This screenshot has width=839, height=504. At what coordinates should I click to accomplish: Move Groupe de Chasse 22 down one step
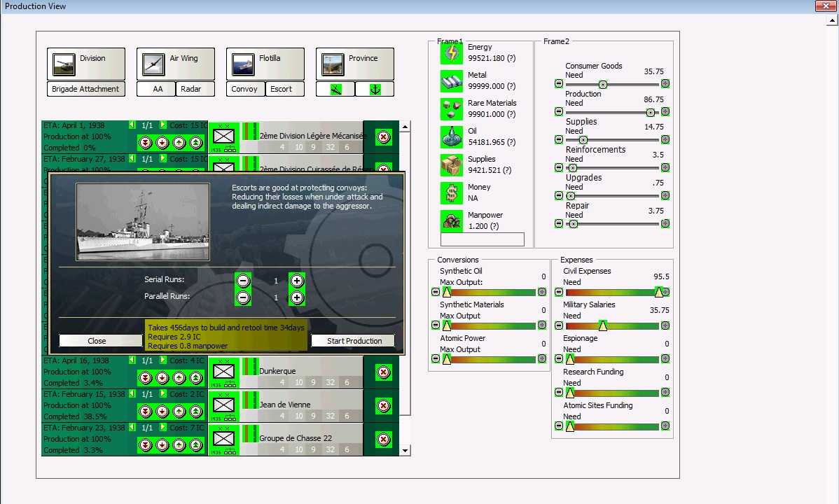[162, 444]
